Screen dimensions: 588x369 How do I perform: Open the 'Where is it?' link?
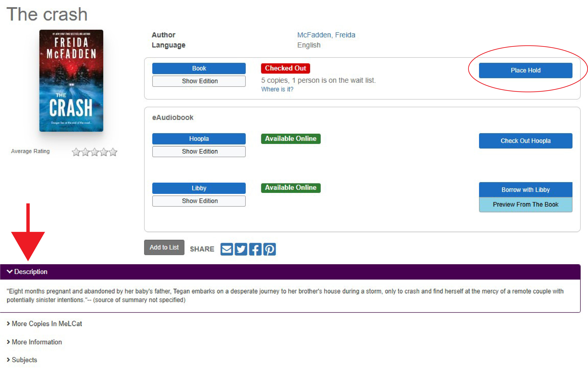277,89
